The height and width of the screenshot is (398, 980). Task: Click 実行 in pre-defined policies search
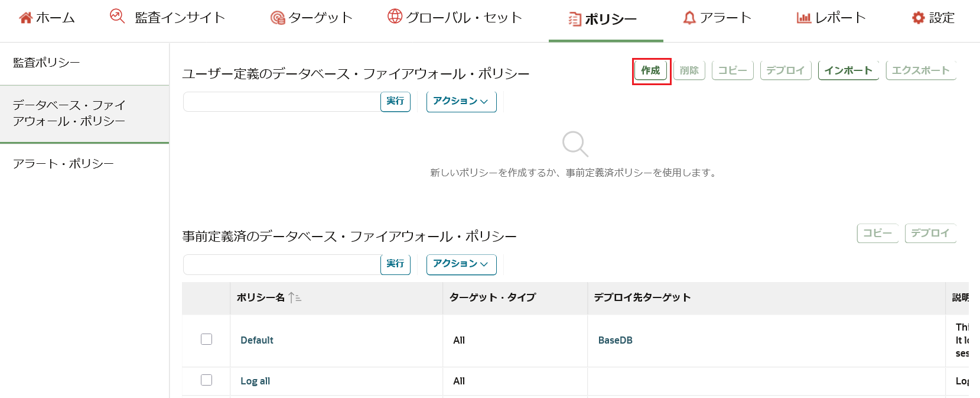click(x=395, y=264)
